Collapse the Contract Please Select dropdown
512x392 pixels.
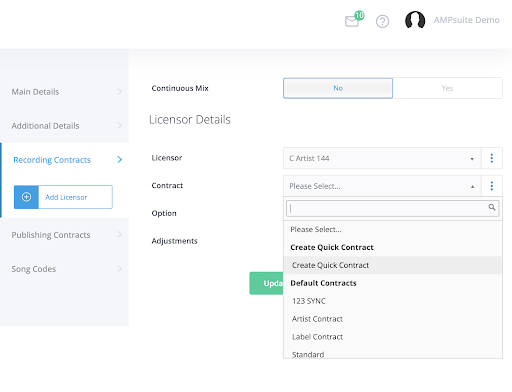click(x=382, y=186)
